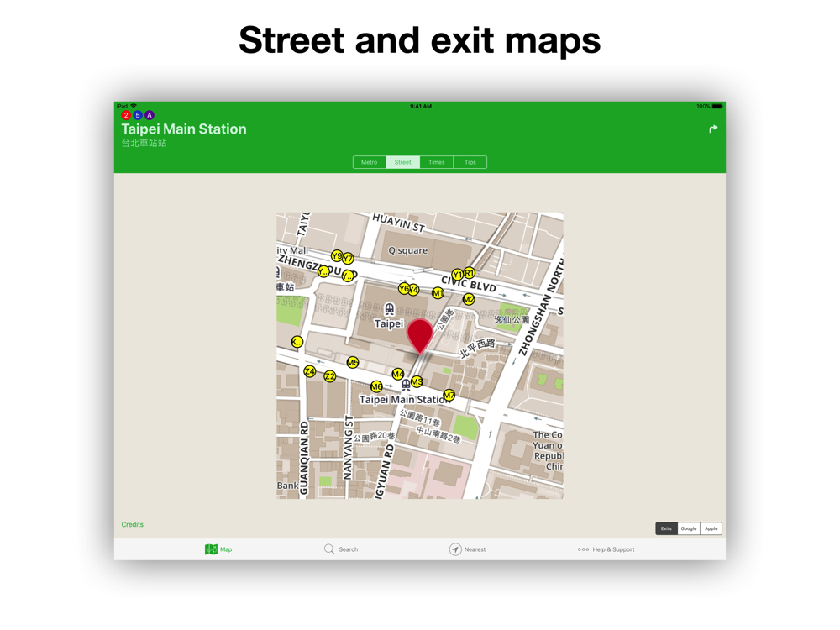
Task: Select the Google map mode
Action: (x=689, y=528)
